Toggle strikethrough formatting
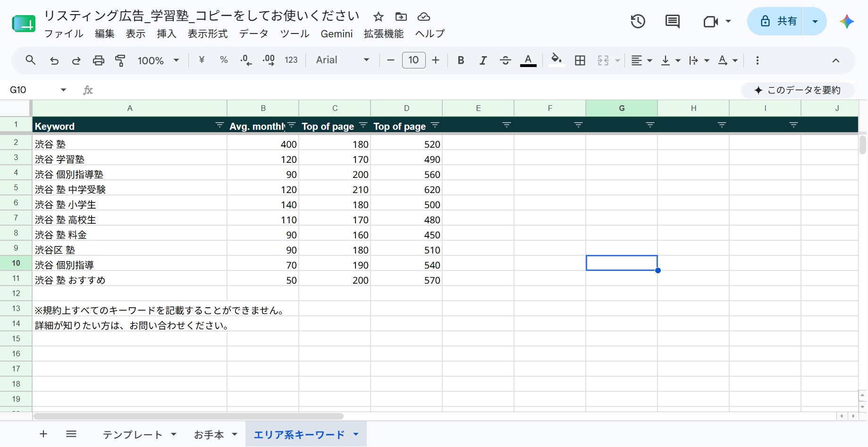Screen dimensions: 868x447 pos(505,60)
